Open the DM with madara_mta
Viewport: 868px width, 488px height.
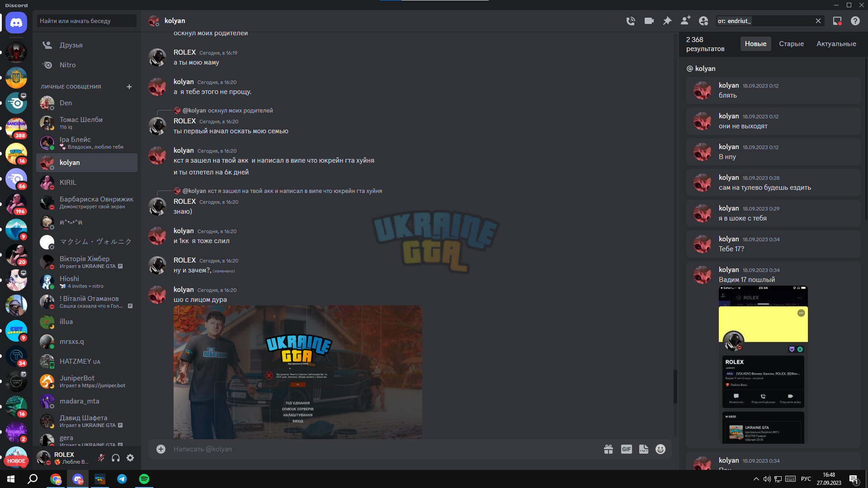tap(87, 401)
